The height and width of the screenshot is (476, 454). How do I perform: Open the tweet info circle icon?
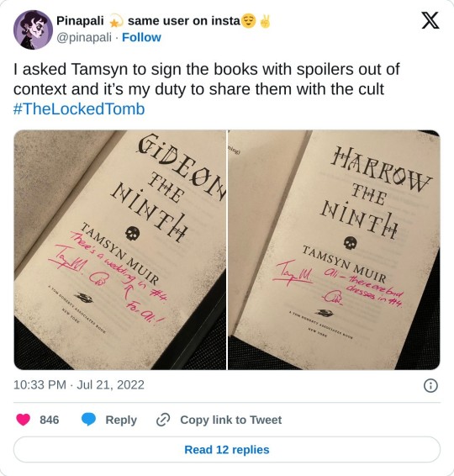click(430, 385)
